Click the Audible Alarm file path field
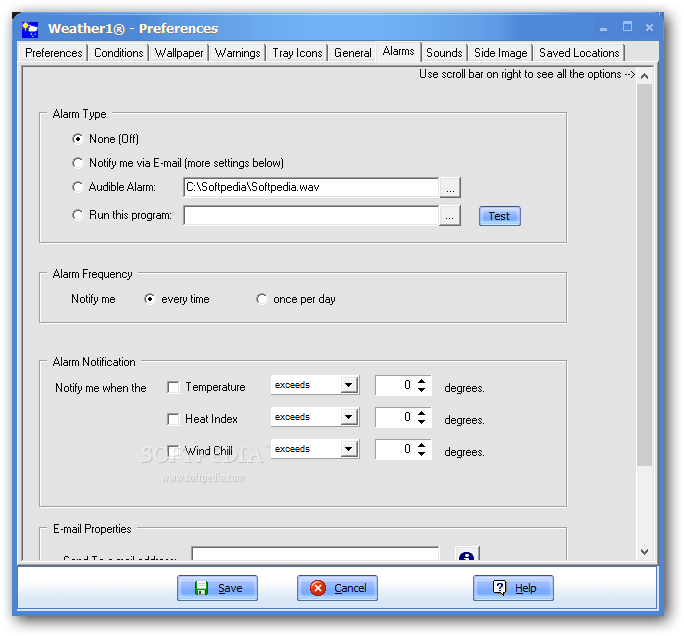The height and width of the screenshot is (636, 684). 311,188
